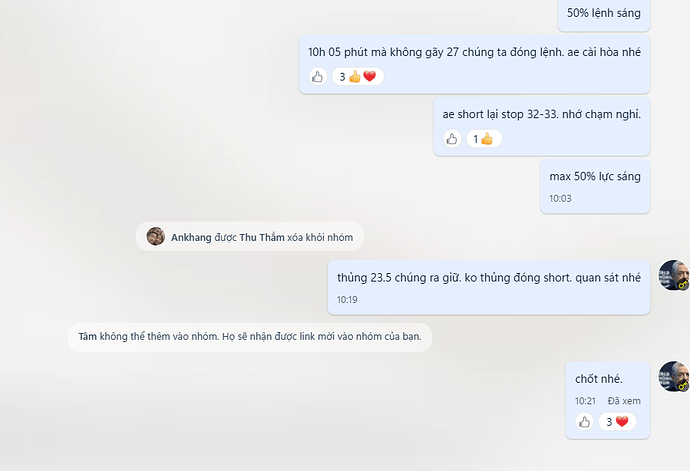Click the "Thu Thắm" name in notice
Screen dimensions: 690x471
tap(263, 237)
